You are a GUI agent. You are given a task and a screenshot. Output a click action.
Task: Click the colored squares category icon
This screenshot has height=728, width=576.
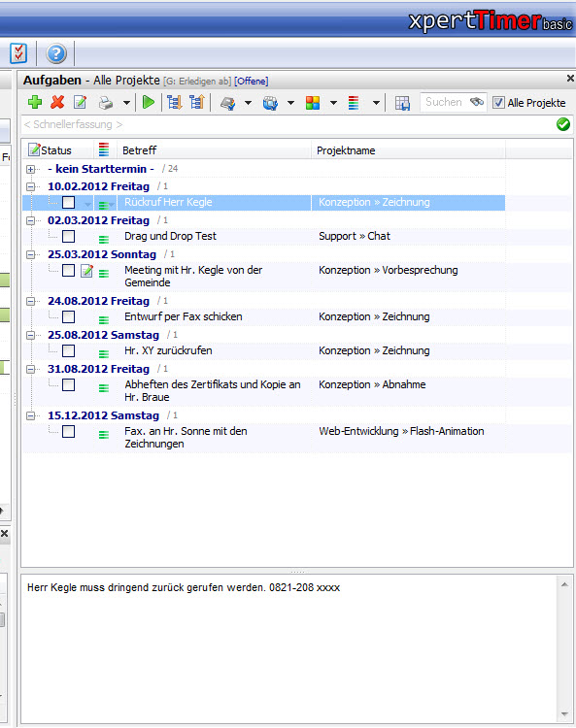coord(313,103)
